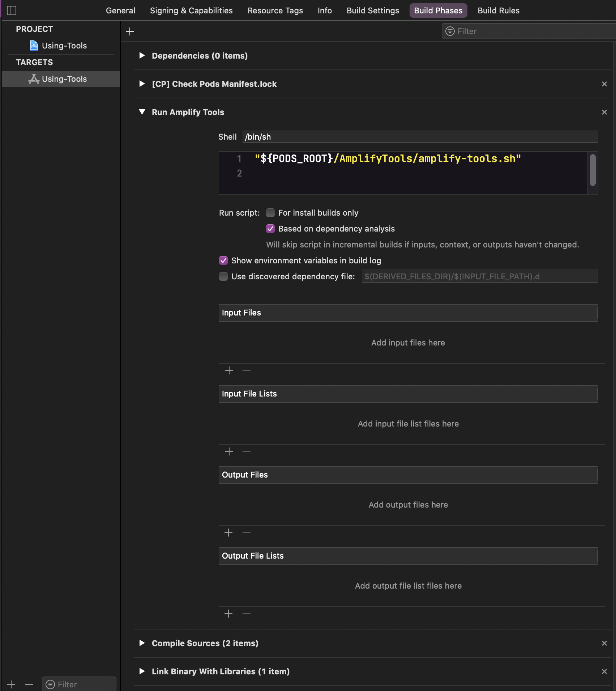The height and width of the screenshot is (691, 616).
Task: Enable For install builds only checkbox
Action: [x=270, y=213]
